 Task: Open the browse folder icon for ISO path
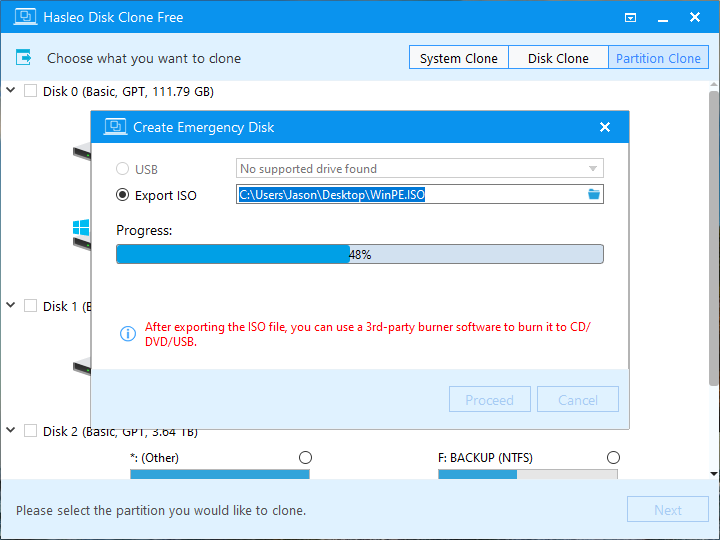pos(594,194)
